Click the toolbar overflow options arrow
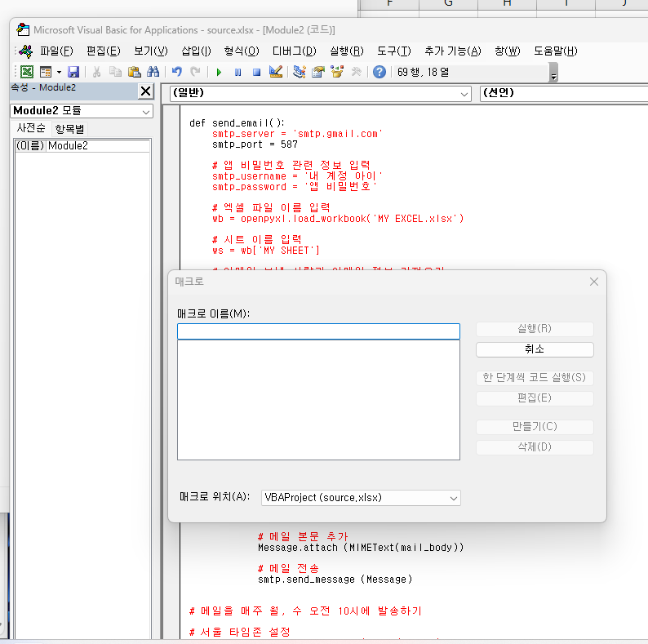Image resolution: width=648 pixels, height=644 pixels. (x=554, y=73)
